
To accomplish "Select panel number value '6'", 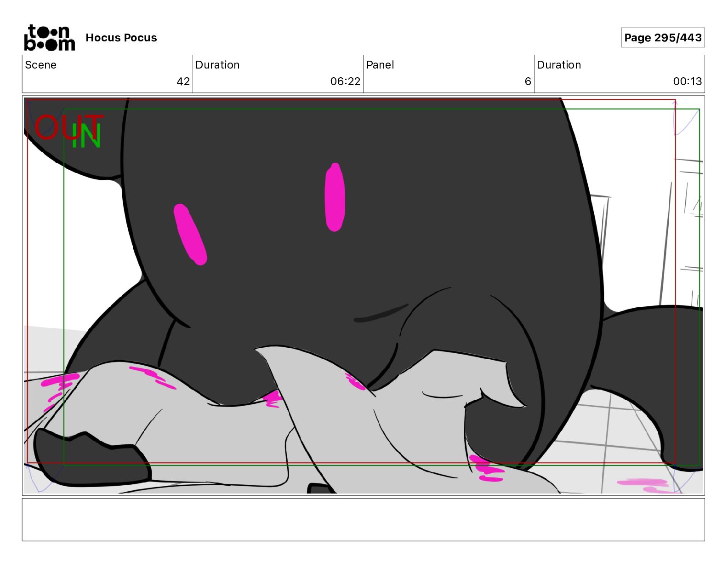I will tap(528, 81).
